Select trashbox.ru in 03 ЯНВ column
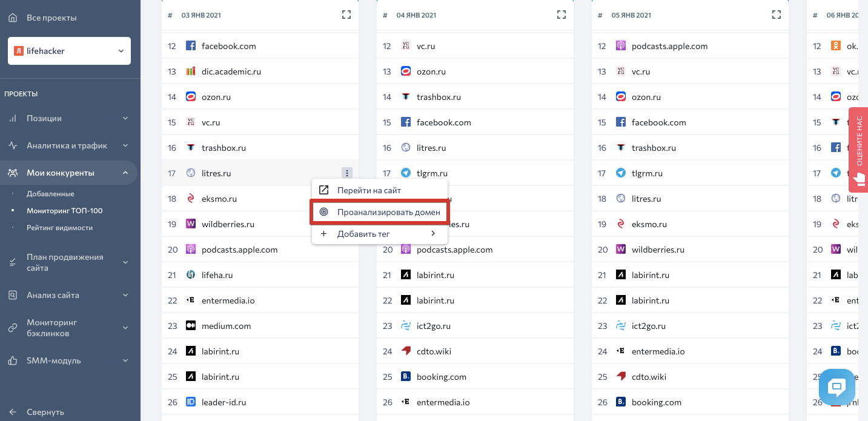Screen dimensions: 868x421 click(224, 148)
